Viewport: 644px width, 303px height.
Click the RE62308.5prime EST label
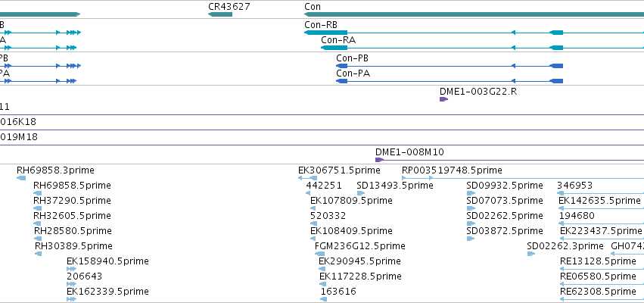tap(598, 292)
